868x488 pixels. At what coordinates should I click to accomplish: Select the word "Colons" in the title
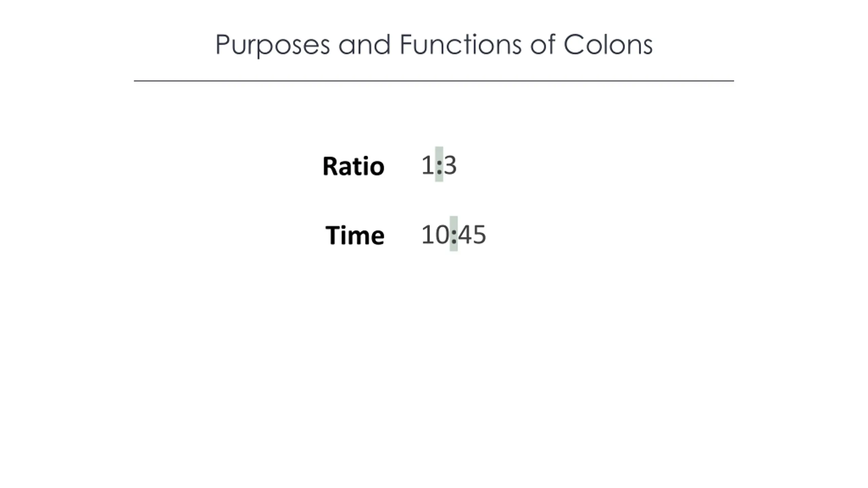click(x=608, y=44)
